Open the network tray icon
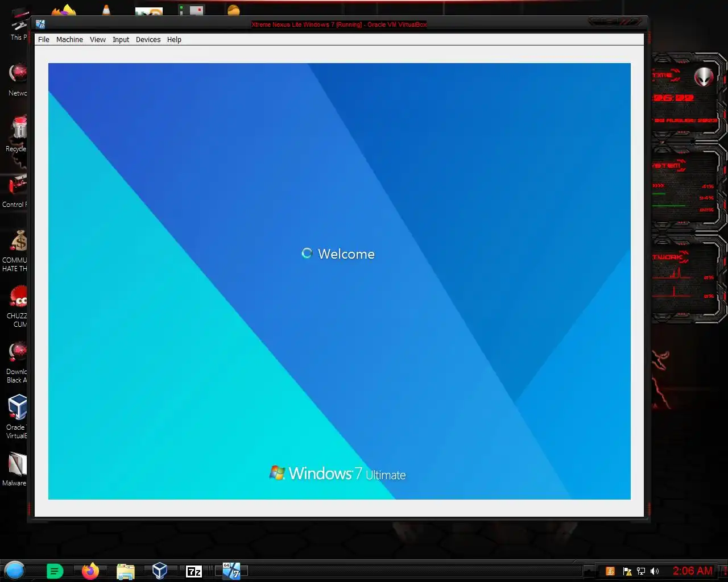The width and height of the screenshot is (728, 582). click(x=641, y=571)
